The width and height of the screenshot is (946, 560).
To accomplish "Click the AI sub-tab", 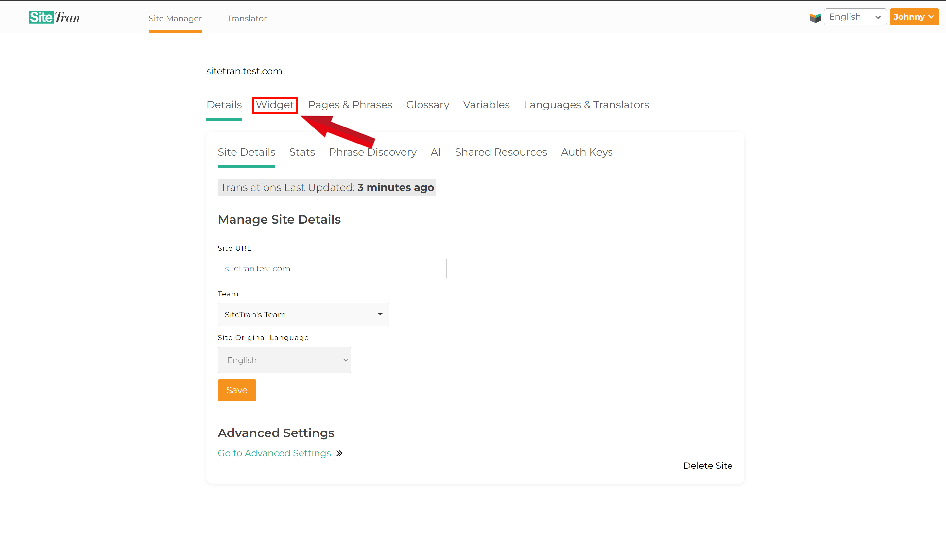I will coord(435,152).
